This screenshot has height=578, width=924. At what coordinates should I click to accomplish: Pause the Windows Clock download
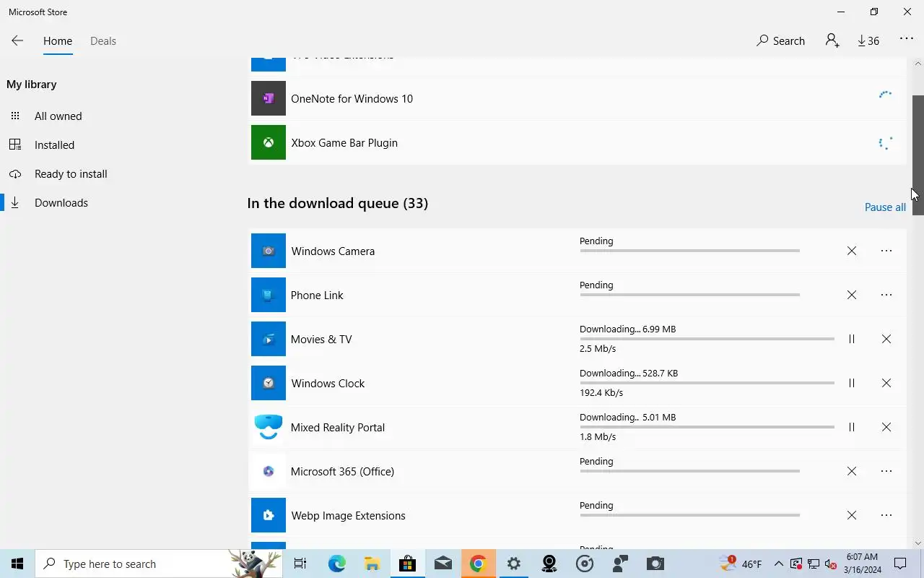click(852, 383)
